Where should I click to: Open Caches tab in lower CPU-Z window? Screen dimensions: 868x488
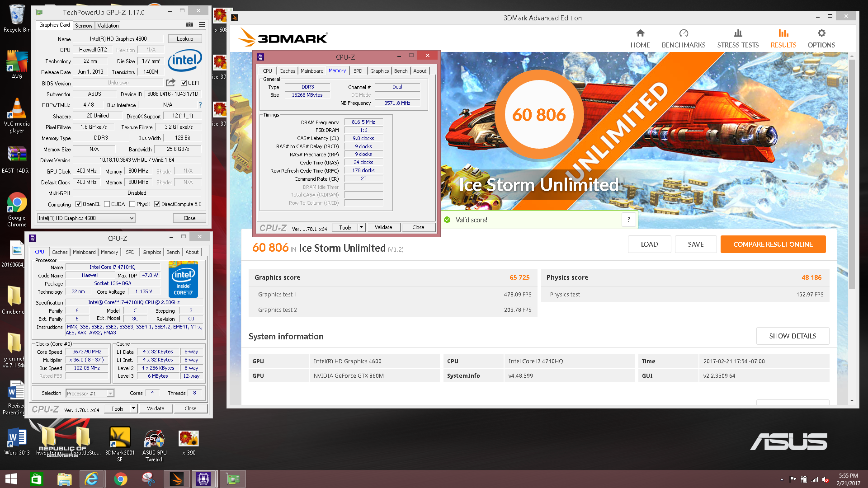59,252
